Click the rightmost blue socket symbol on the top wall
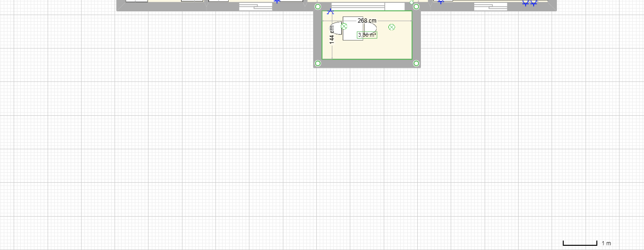Screen dimensions: 644x250 click(534, 3)
